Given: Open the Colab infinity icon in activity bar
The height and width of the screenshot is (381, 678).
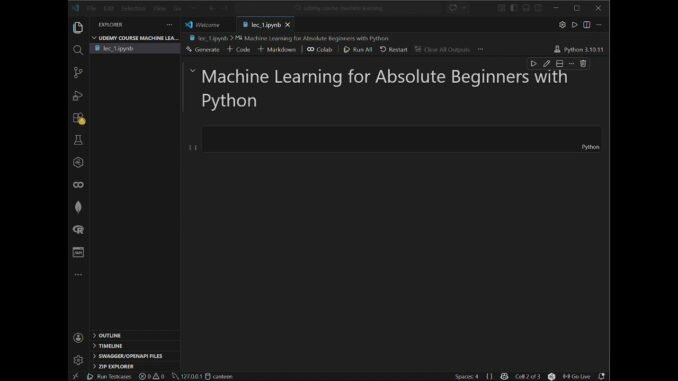Looking at the screenshot, I should (x=78, y=185).
